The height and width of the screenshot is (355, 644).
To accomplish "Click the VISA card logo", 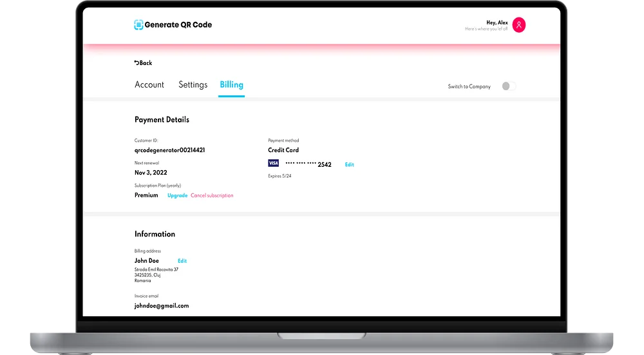I will [x=274, y=163].
